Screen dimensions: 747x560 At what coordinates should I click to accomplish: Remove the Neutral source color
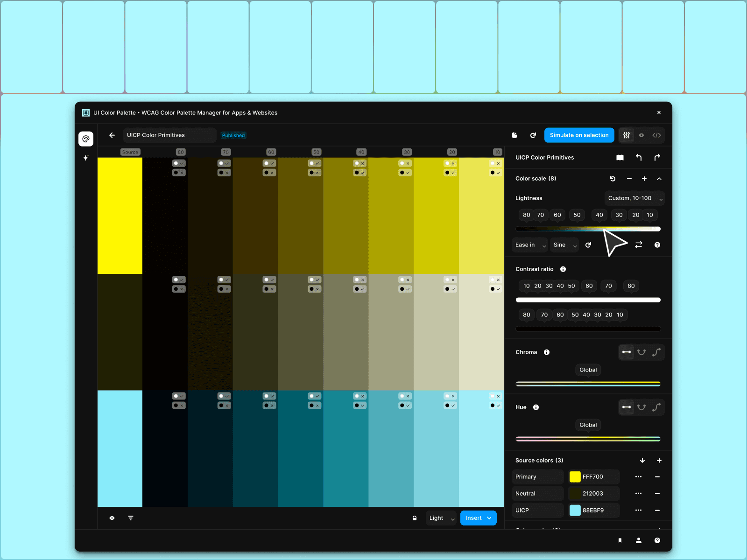[x=657, y=494]
